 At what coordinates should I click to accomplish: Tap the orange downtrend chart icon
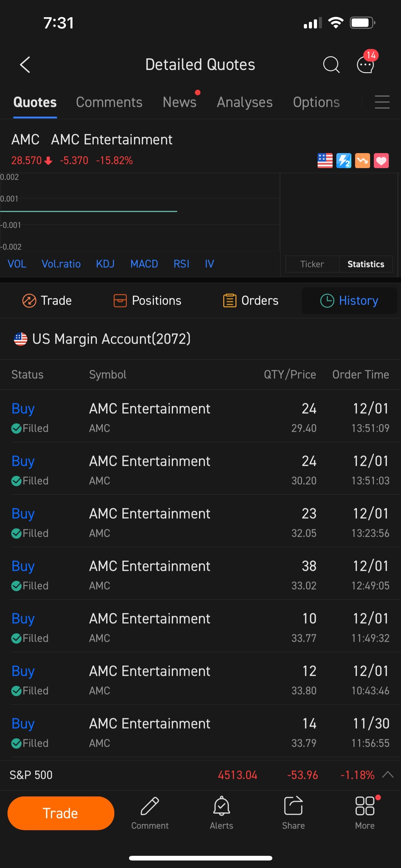coord(363,160)
